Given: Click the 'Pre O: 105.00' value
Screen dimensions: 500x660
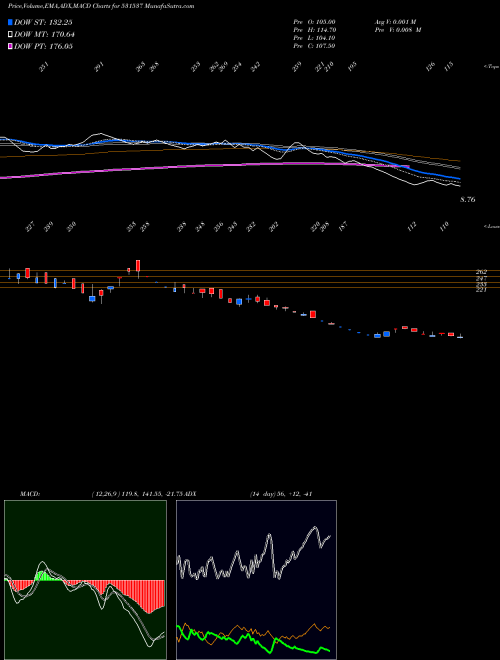Looking at the screenshot, I should click(314, 21).
